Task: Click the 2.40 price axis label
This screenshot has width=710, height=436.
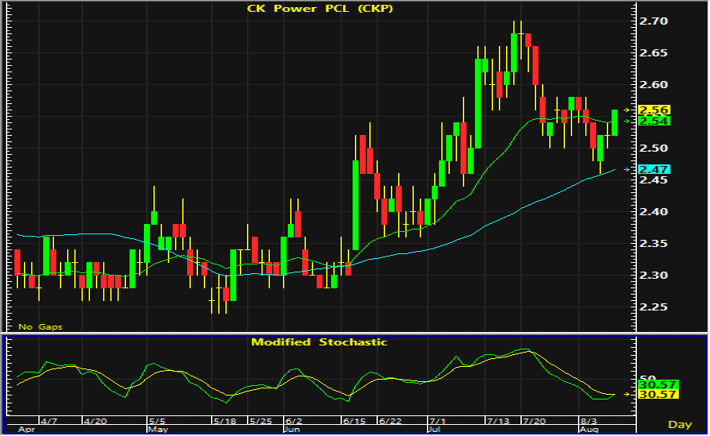Action: pos(653,211)
